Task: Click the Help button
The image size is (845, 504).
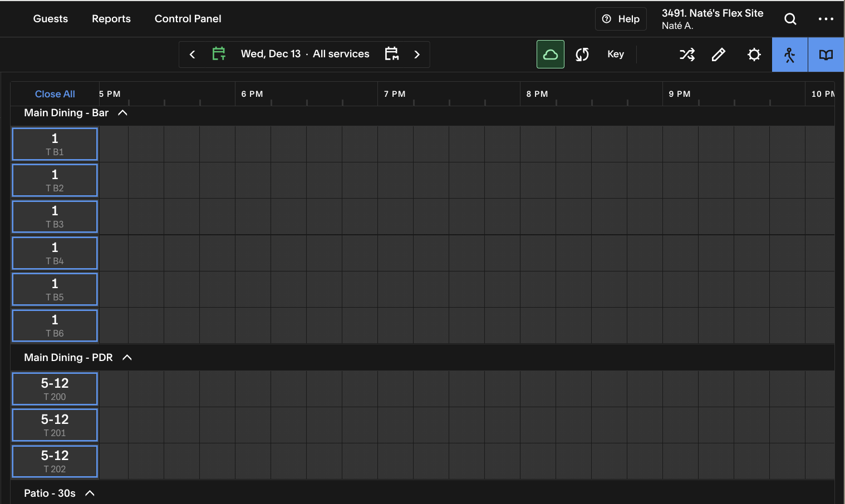Action: click(x=621, y=19)
